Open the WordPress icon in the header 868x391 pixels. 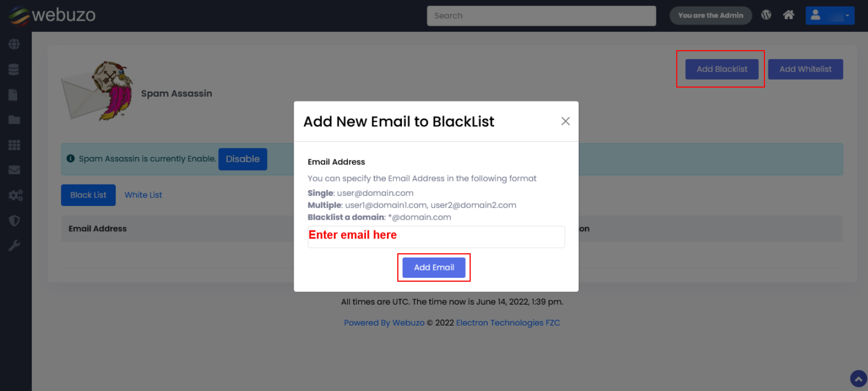pos(766,15)
